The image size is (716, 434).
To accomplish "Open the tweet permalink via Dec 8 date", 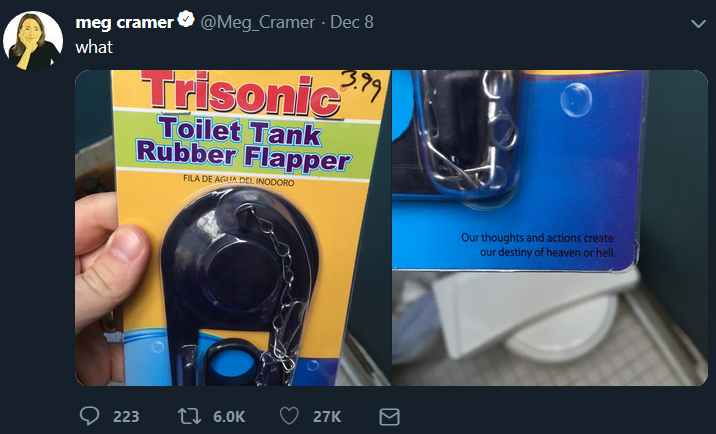I will (352, 22).
